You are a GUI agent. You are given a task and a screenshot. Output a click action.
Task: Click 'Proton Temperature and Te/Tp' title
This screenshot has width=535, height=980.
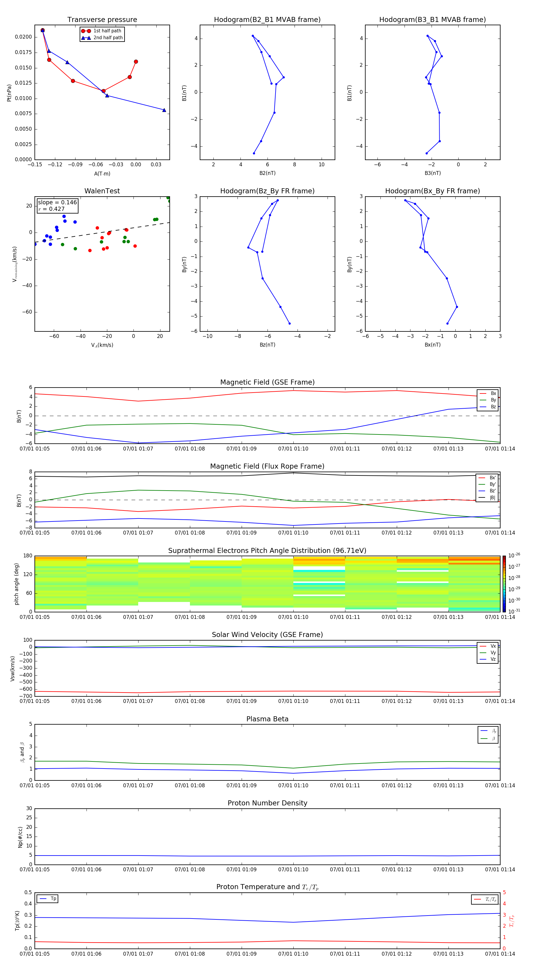coord(267,887)
